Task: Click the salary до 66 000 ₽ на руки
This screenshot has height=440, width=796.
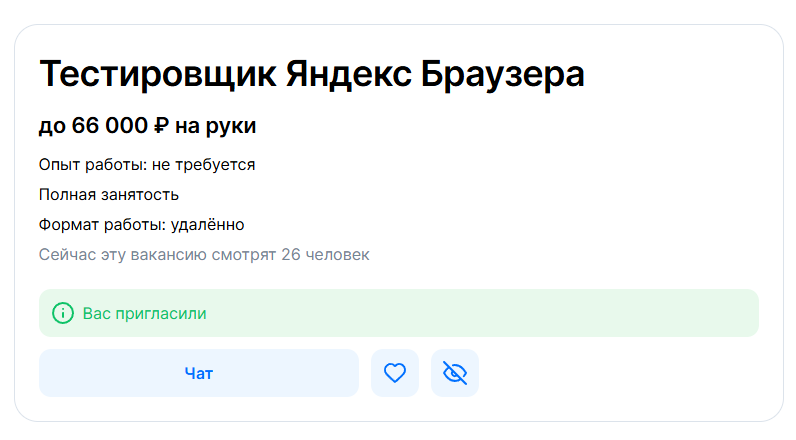Action: coord(147,125)
